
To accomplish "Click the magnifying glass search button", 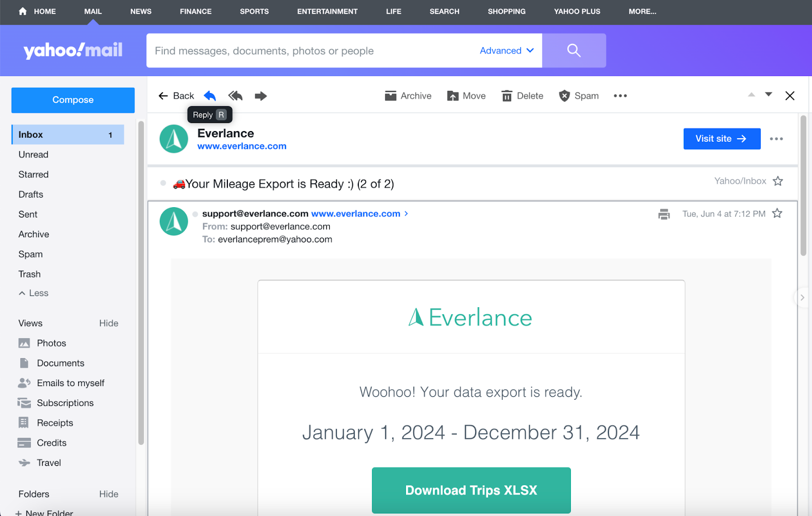I will pos(573,50).
